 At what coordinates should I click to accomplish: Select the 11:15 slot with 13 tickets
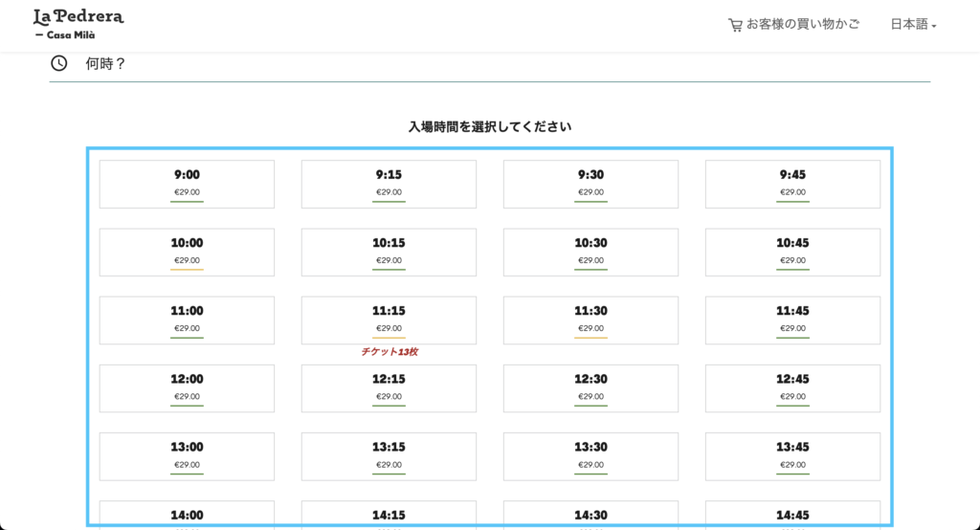pyautogui.click(x=389, y=320)
